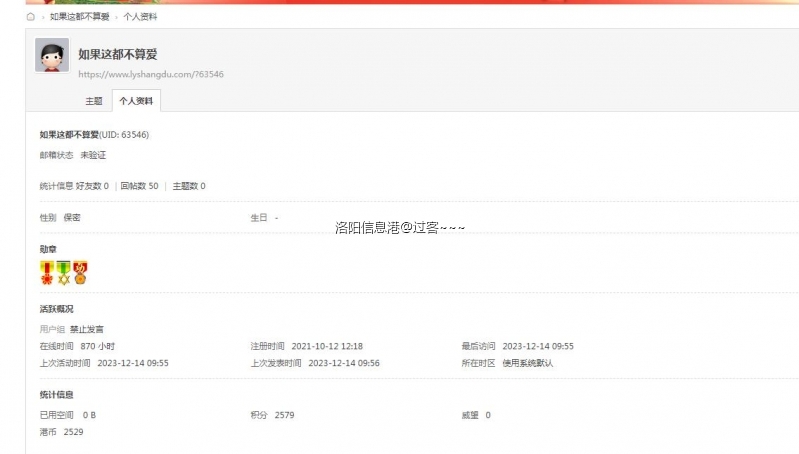
Task: Click the 禁止发言 user group link
Action: click(x=87, y=329)
